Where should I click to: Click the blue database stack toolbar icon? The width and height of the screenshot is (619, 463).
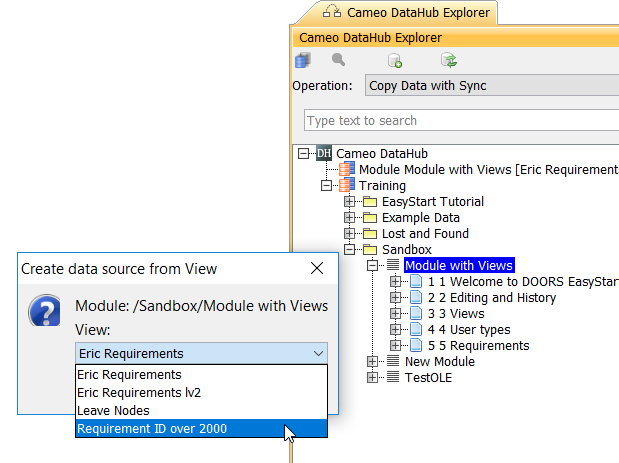(302, 61)
